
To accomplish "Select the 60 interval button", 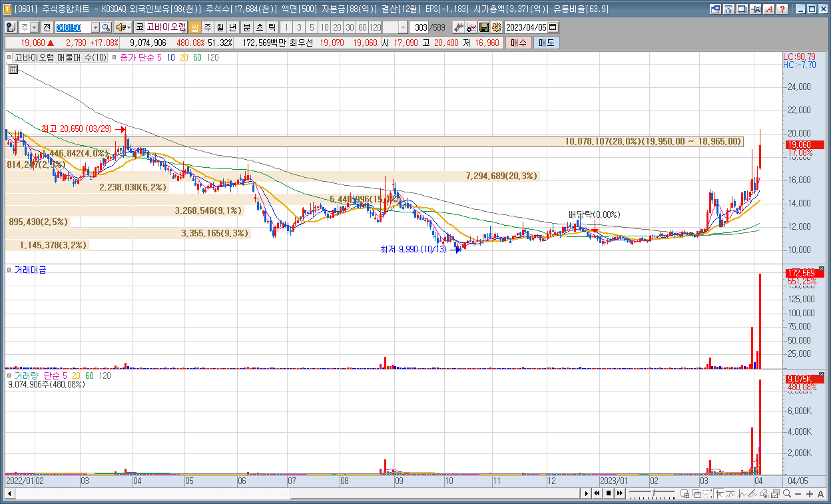I will point(362,27).
